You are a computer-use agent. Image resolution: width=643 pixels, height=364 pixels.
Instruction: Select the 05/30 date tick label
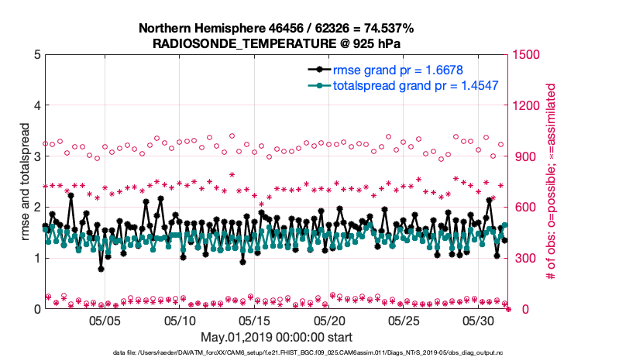479,320
